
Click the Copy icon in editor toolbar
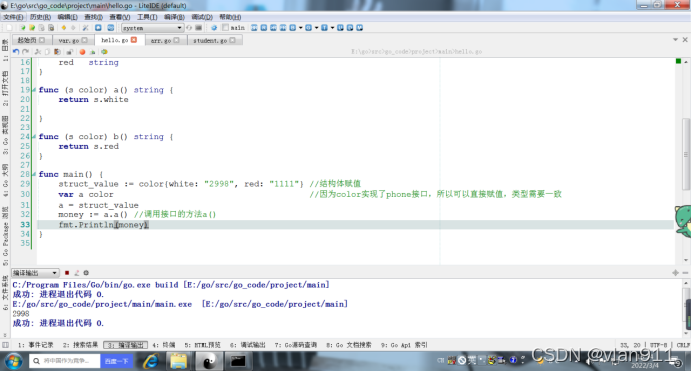coord(47,52)
